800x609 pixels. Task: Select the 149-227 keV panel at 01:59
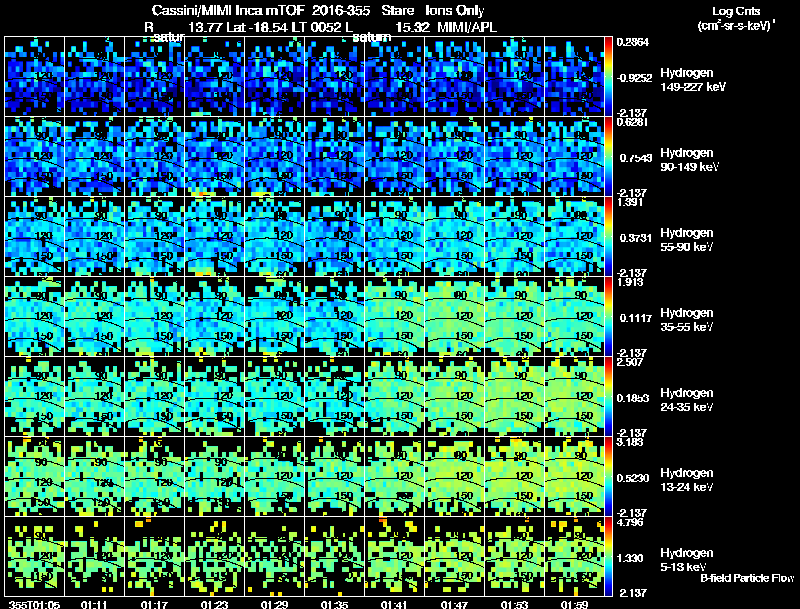coord(574,77)
